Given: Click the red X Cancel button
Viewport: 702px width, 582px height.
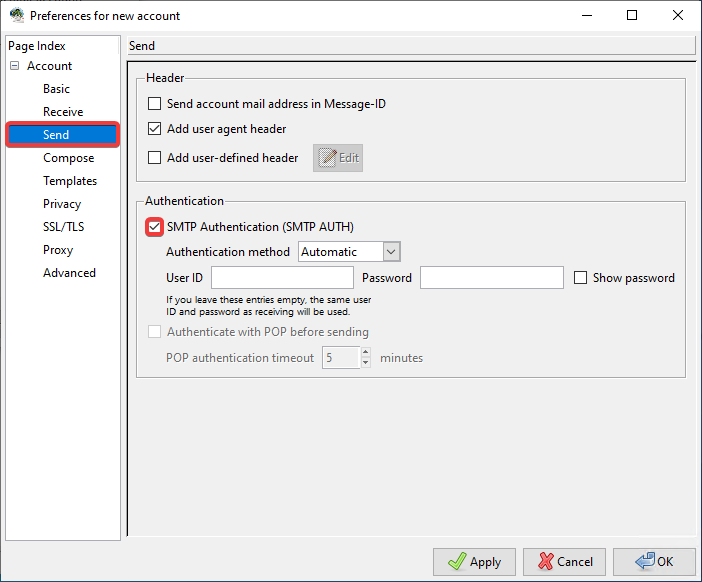Looking at the screenshot, I should (x=565, y=562).
